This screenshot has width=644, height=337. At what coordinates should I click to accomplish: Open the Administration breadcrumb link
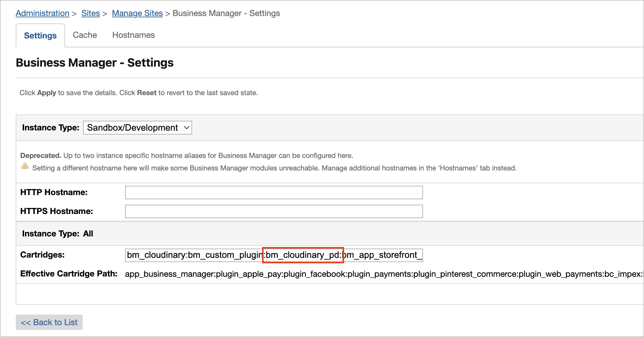42,13
